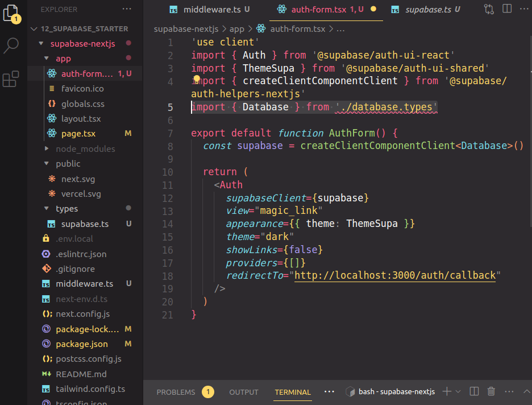The image size is (532, 405).
Task: Open terminal launch profile dropdown arrow
Action: pyautogui.click(x=458, y=392)
